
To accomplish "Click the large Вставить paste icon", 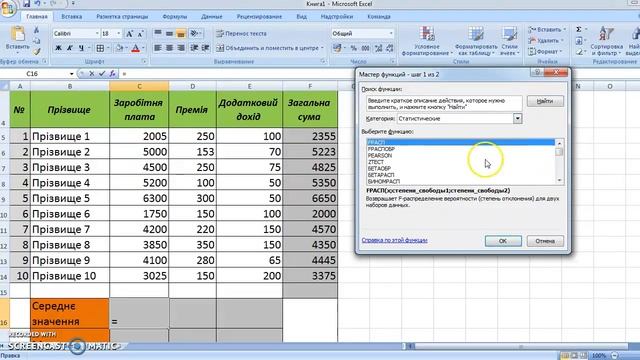I will tap(18, 34).
